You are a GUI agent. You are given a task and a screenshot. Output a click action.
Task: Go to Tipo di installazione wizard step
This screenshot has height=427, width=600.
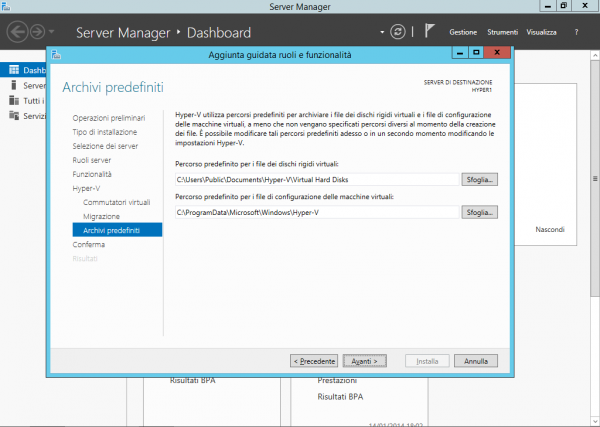coord(104,132)
